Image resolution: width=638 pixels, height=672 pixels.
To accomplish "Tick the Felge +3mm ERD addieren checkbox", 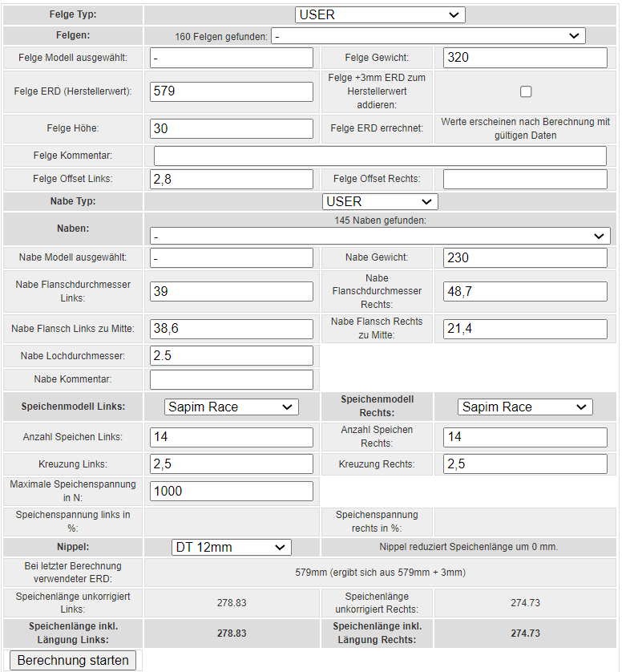I will pos(526,91).
